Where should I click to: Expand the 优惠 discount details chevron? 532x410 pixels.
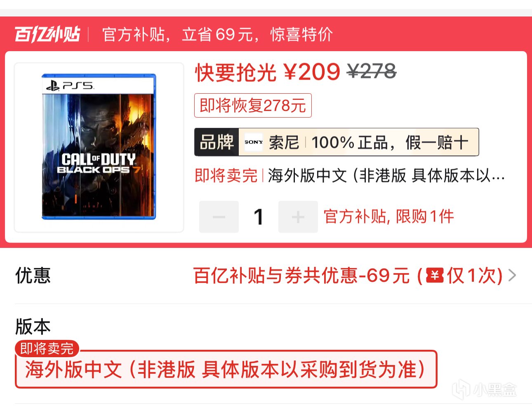(x=512, y=276)
